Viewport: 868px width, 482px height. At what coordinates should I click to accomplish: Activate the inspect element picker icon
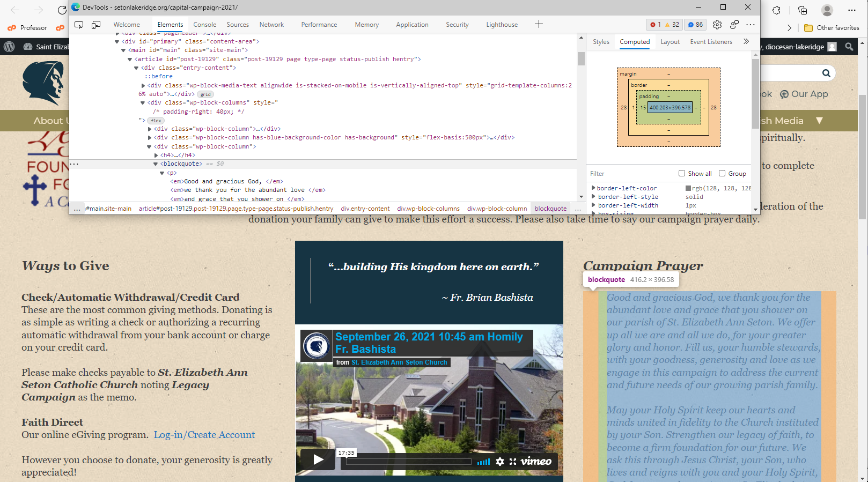79,25
